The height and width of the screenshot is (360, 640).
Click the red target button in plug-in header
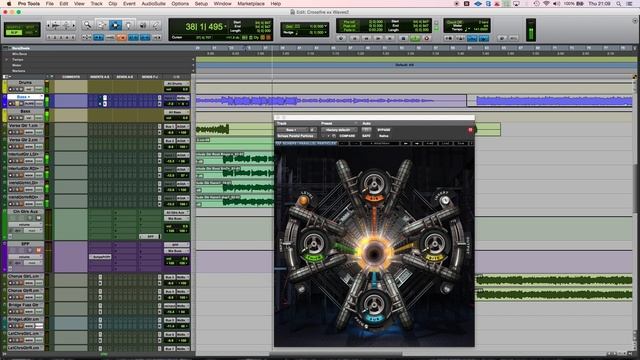pos(470,130)
